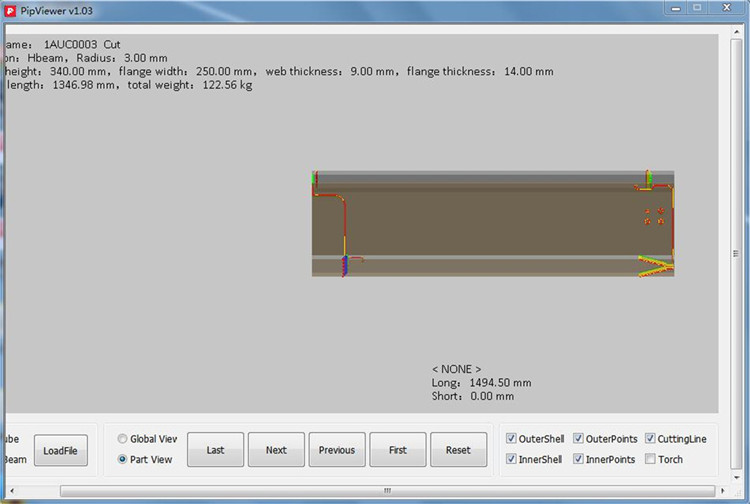The width and height of the screenshot is (750, 504).
Task: Click the 'Short: 0.00 mm' text
Action: click(473, 396)
